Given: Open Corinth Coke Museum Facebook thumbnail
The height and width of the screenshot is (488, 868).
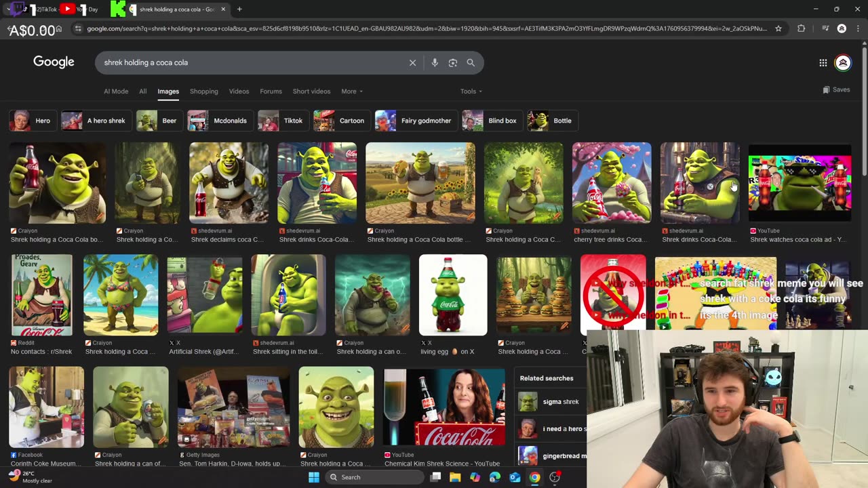Looking at the screenshot, I should coord(46,407).
